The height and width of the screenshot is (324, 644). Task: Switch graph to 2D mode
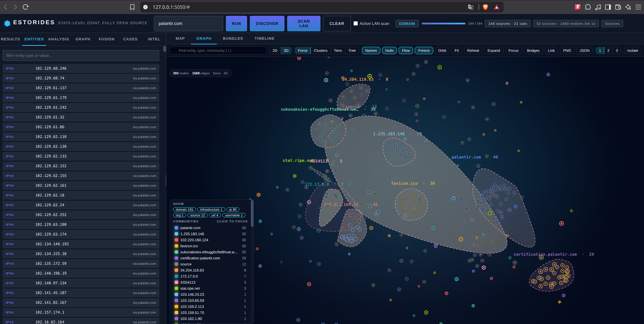click(x=275, y=50)
